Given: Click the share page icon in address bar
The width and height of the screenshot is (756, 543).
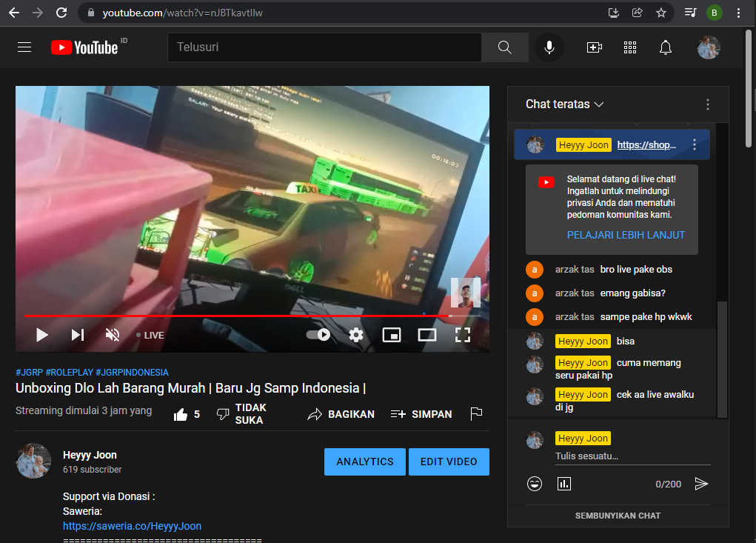Looking at the screenshot, I should tap(637, 13).
